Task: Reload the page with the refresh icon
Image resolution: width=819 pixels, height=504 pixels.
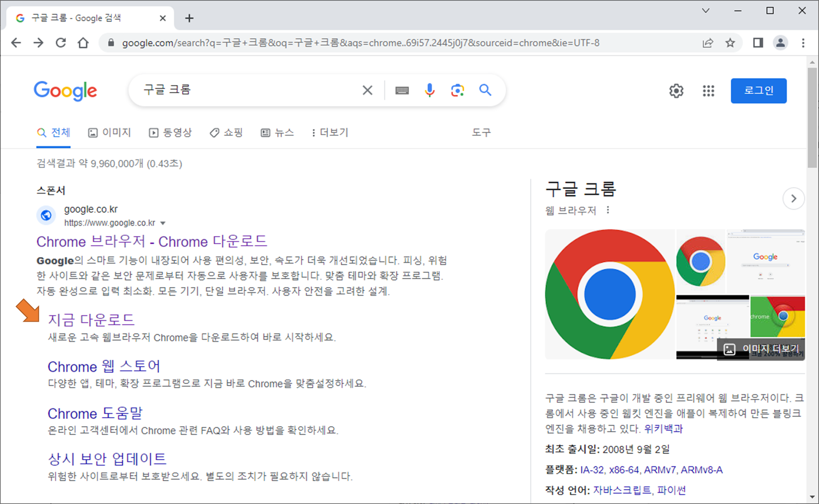Action: coord(61,43)
